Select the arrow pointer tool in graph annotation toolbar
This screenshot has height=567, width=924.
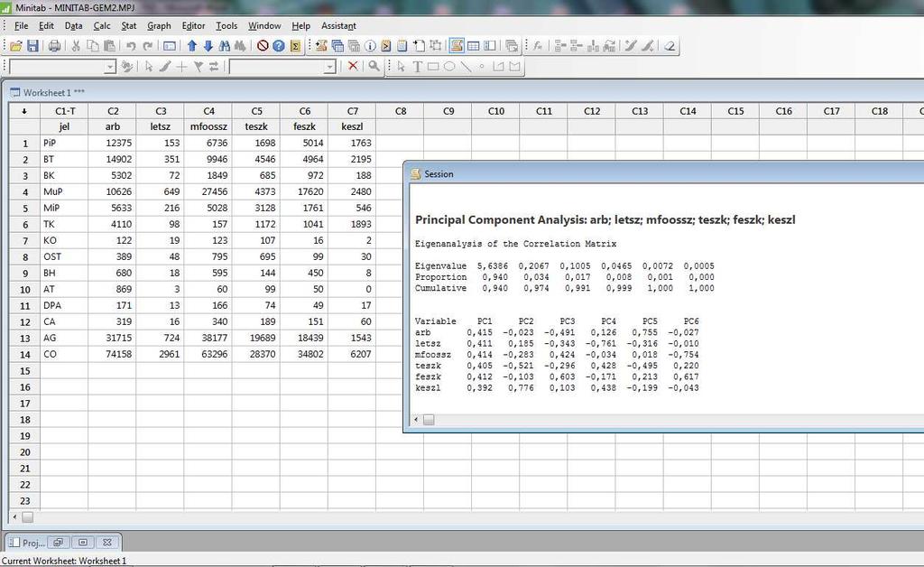click(402, 67)
